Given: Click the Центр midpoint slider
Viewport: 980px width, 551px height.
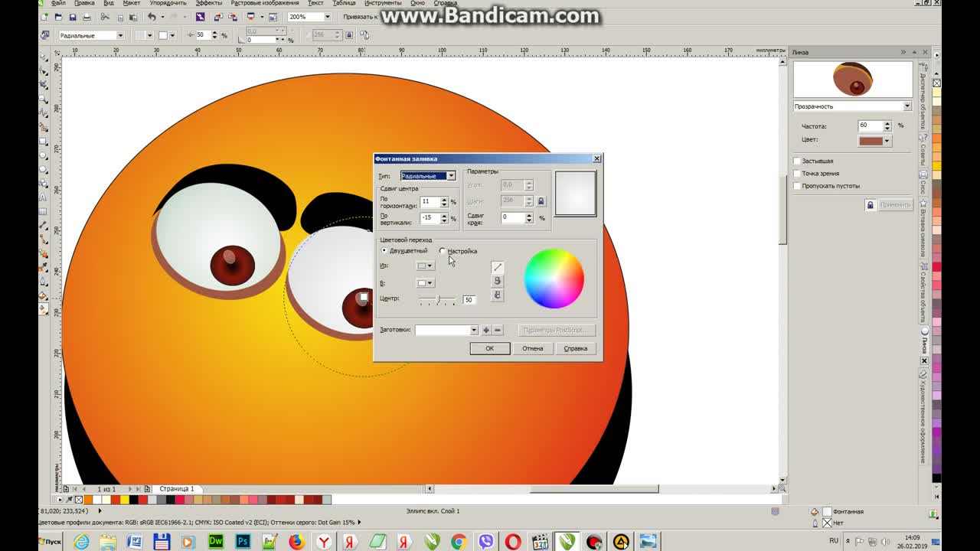Looking at the screenshot, I should (x=437, y=299).
